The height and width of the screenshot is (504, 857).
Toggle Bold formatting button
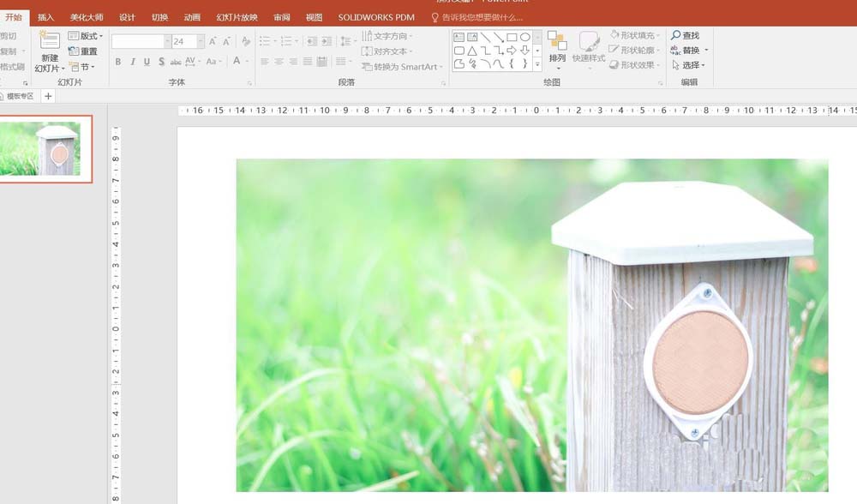[x=118, y=62]
